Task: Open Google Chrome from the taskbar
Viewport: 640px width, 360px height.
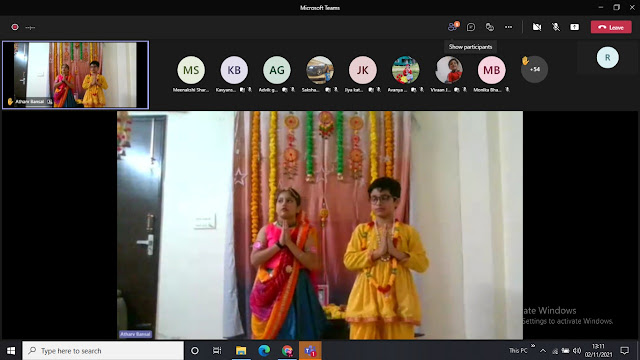Action: (287, 351)
